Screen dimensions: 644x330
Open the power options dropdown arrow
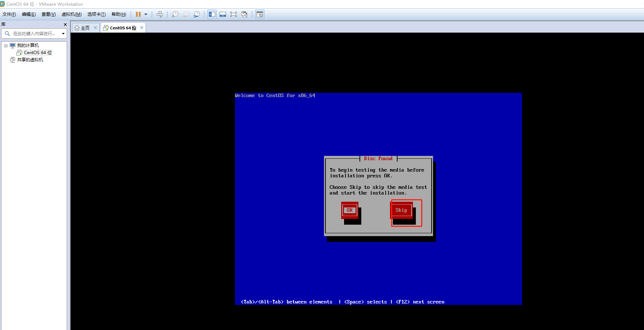(146, 14)
